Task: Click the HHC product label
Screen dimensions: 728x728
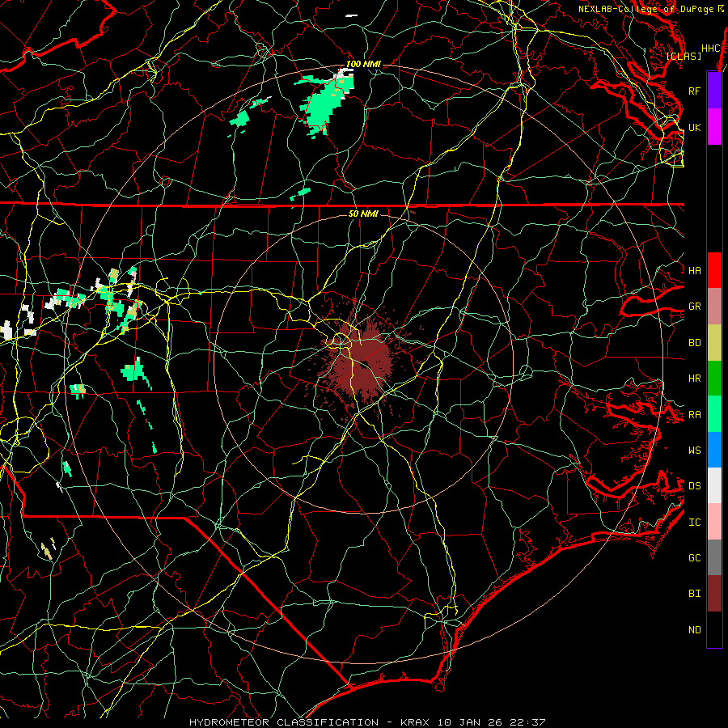Action: [x=710, y=49]
